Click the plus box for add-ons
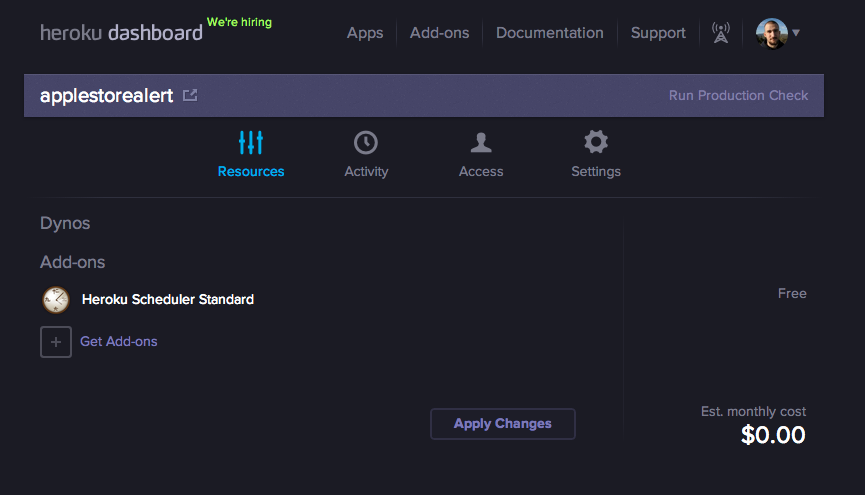The height and width of the screenshot is (495, 865). pyautogui.click(x=56, y=342)
